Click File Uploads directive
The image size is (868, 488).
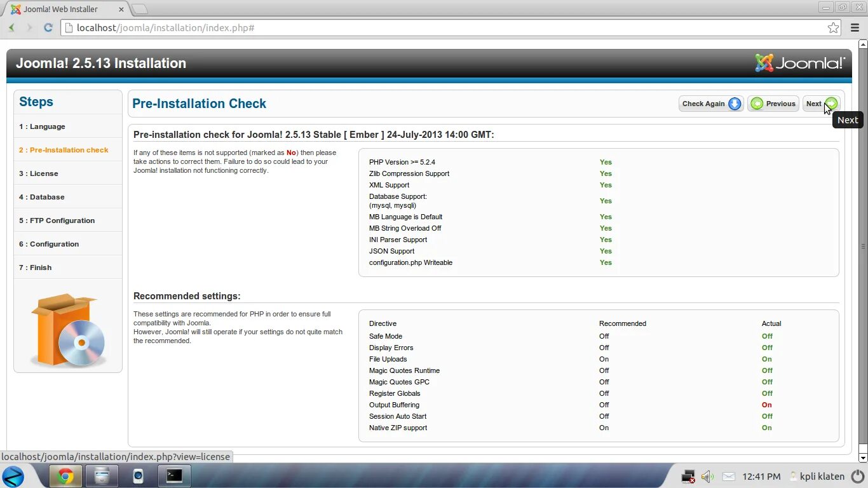388,359
